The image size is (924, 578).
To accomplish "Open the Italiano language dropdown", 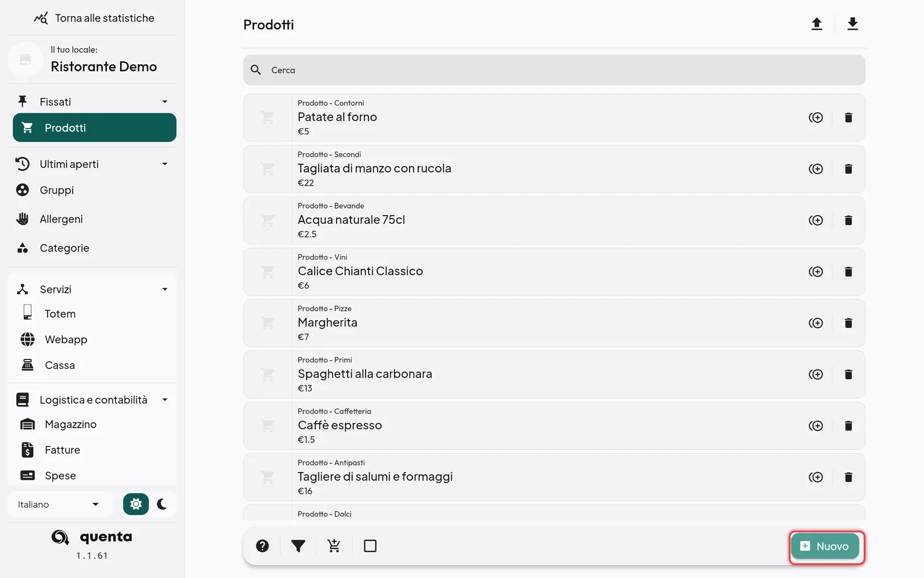I will click(58, 505).
